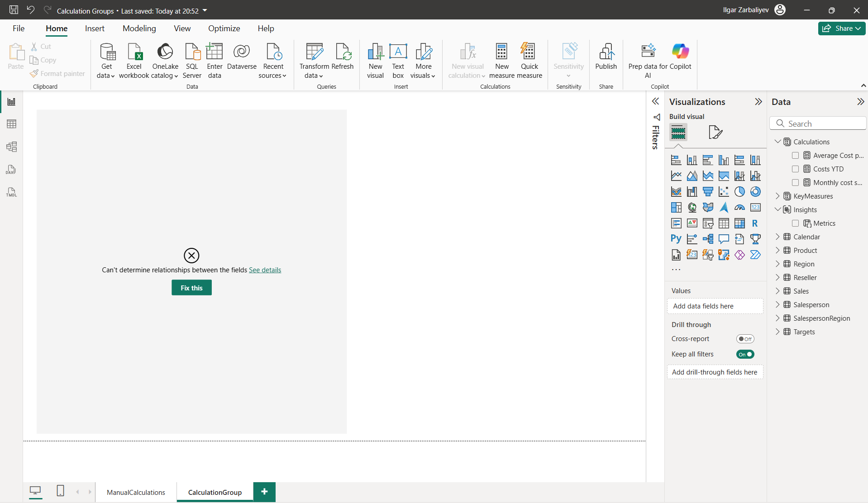Image resolution: width=868 pixels, height=503 pixels.
Task: Check the Costs YTD field checkbox
Action: 795,169
